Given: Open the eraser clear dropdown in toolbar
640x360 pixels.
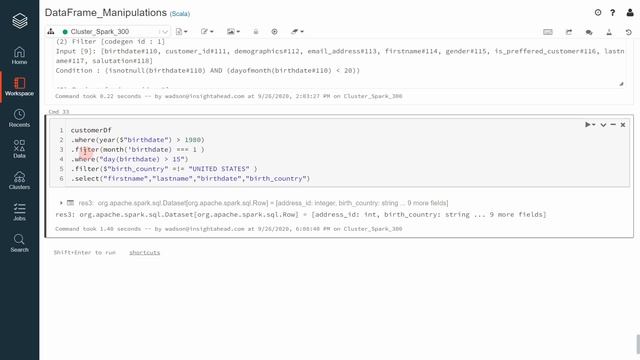Looking at the screenshot, I should point(297,31).
